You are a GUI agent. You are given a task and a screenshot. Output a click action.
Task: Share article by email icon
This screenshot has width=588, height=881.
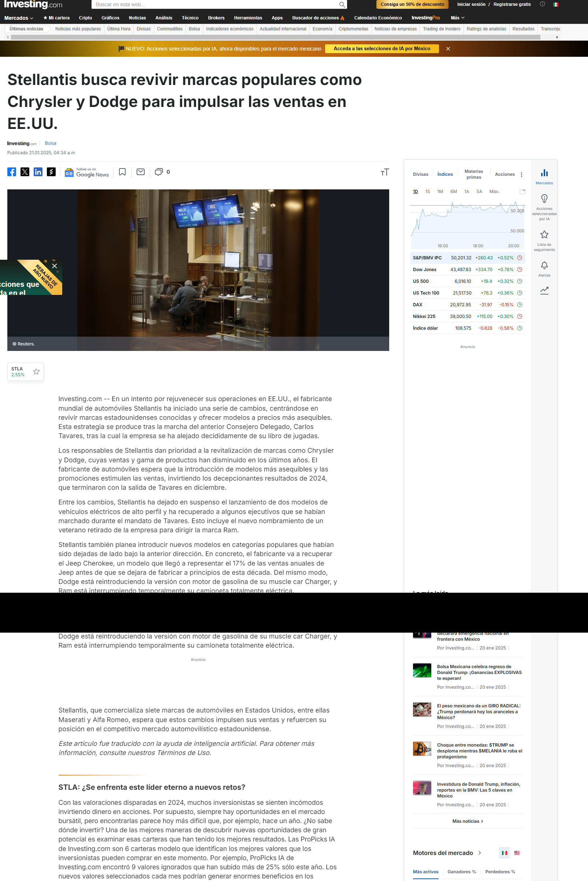141,172
